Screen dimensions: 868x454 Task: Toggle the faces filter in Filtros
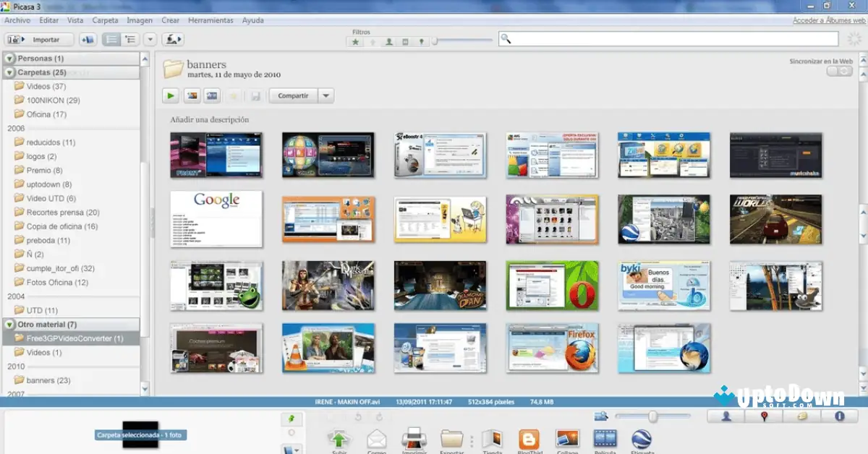388,42
